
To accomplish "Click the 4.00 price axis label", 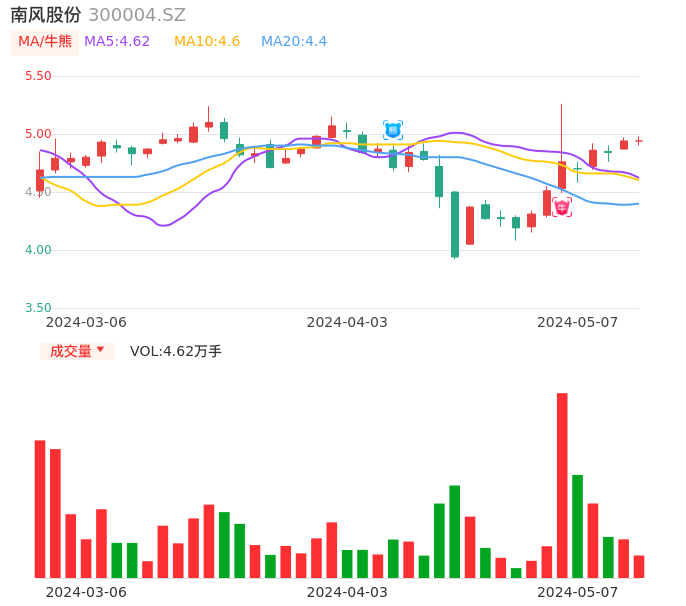I will point(38,250).
